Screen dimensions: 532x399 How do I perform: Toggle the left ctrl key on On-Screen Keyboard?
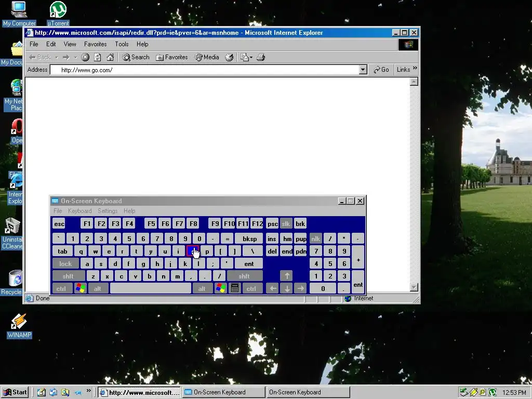[x=61, y=288]
